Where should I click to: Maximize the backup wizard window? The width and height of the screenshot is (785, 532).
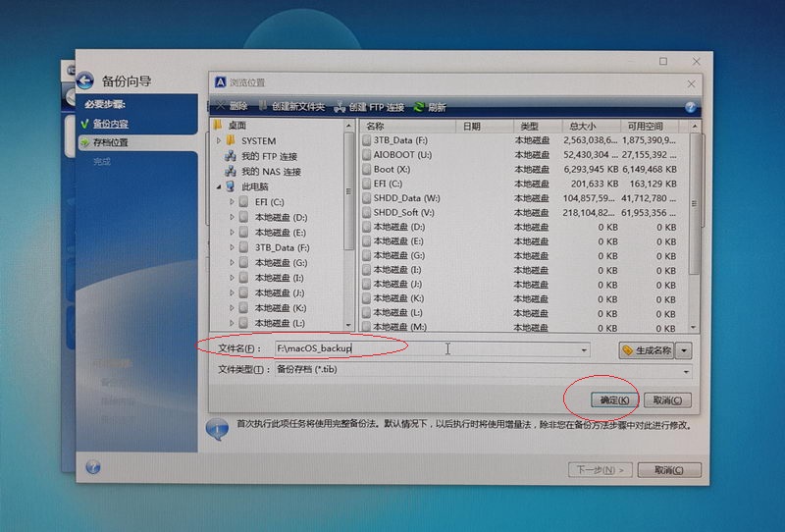(663, 61)
